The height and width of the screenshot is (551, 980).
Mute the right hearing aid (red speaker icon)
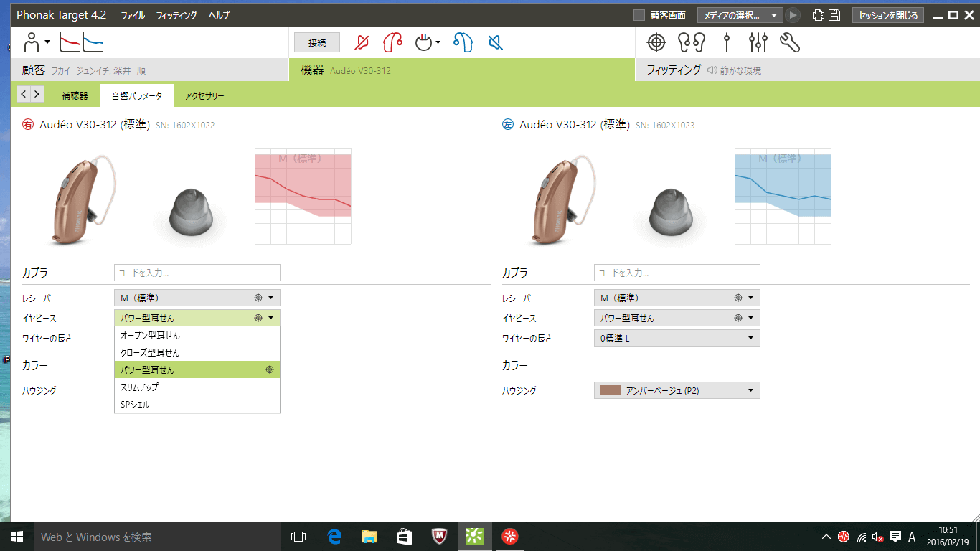point(362,43)
